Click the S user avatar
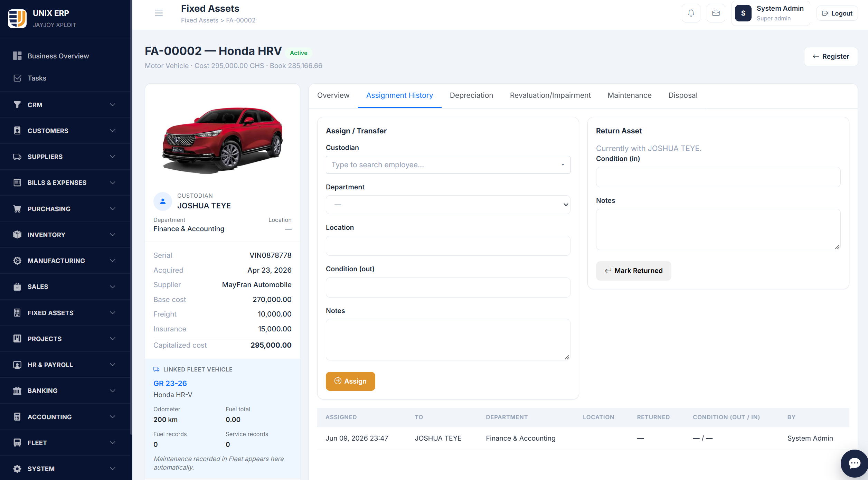The width and height of the screenshot is (868, 480). click(743, 13)
